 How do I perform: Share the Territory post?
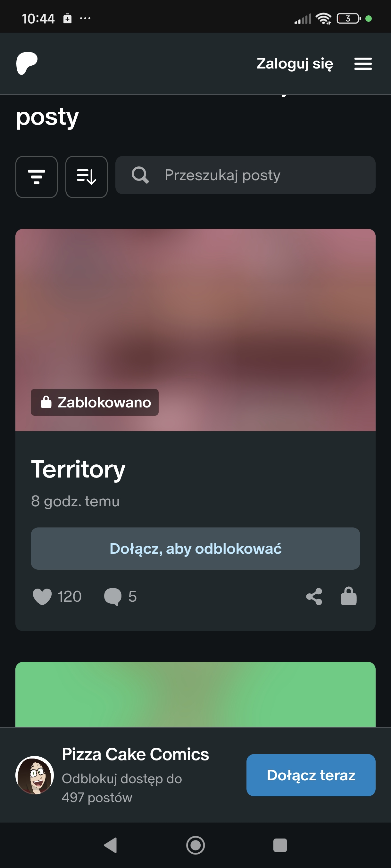click(314, 597)
